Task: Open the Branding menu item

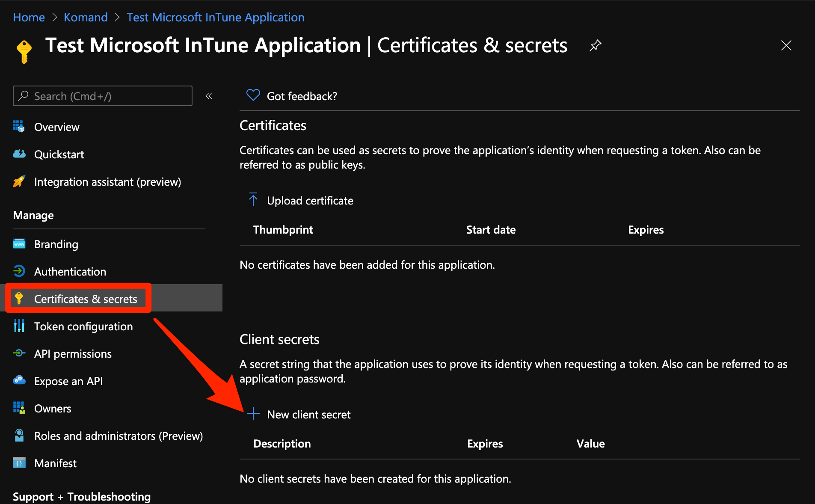Action: click(56, 244)
